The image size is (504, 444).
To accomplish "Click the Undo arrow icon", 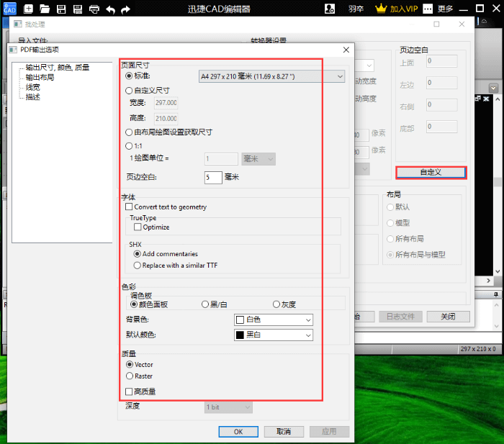I will (111, 9).
